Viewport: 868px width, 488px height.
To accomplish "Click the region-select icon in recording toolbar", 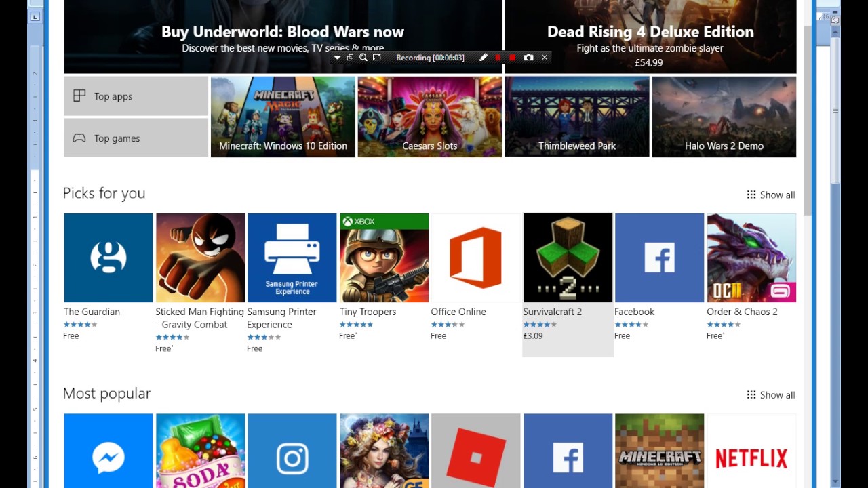I will click(377, 58).
